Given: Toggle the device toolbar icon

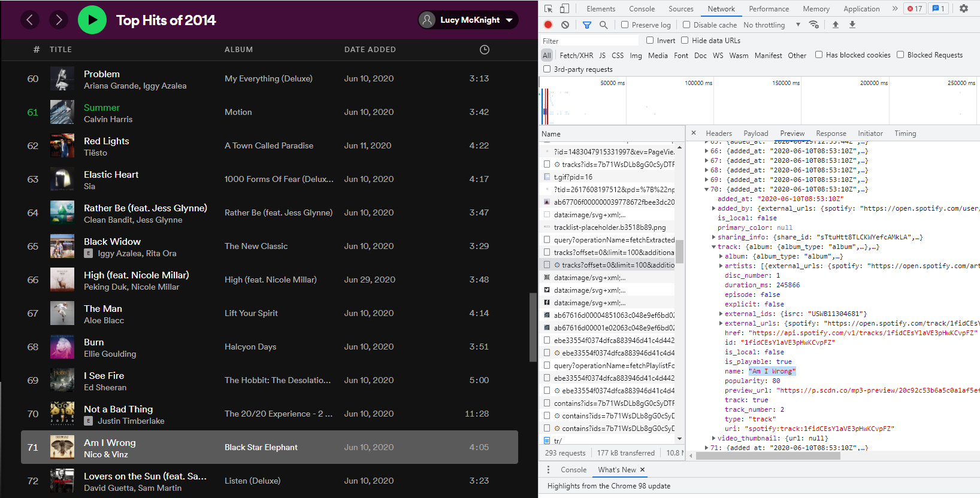Looking at the screenshot, I should 564,8.
